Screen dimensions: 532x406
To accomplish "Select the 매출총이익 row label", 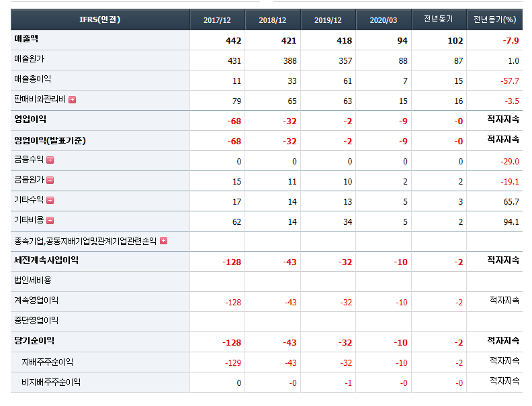I will (32, 79).
